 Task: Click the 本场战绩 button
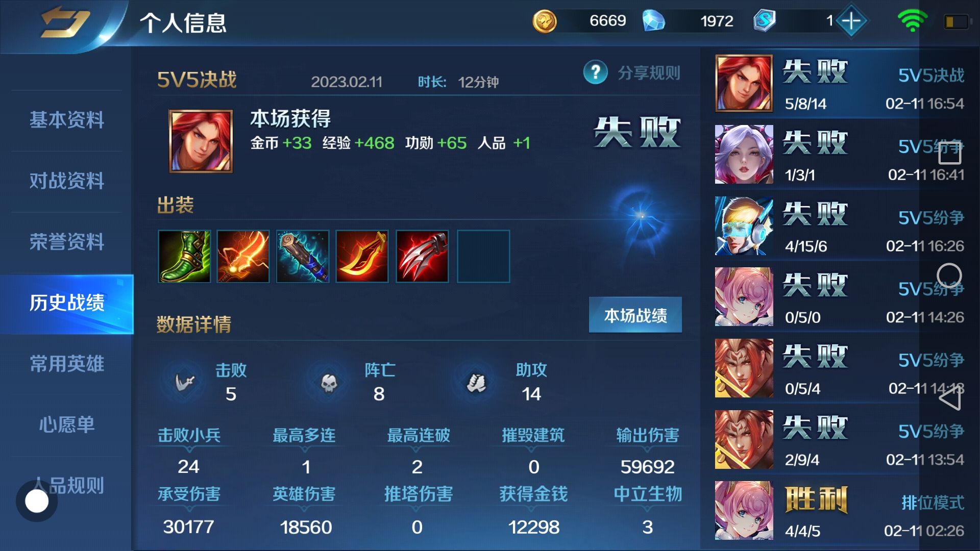click(635, 315)
